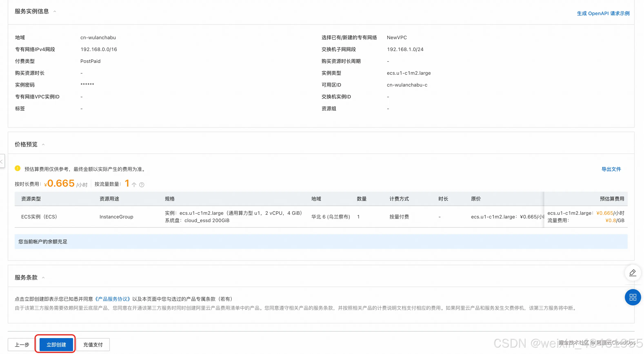Select the ECS实例（ECS）table row

tap(39, 217)
